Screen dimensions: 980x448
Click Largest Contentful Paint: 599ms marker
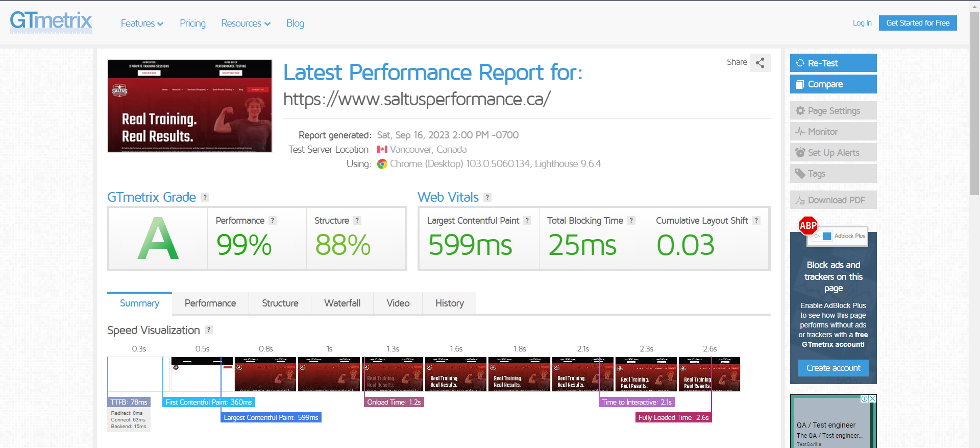coord(271,418)
